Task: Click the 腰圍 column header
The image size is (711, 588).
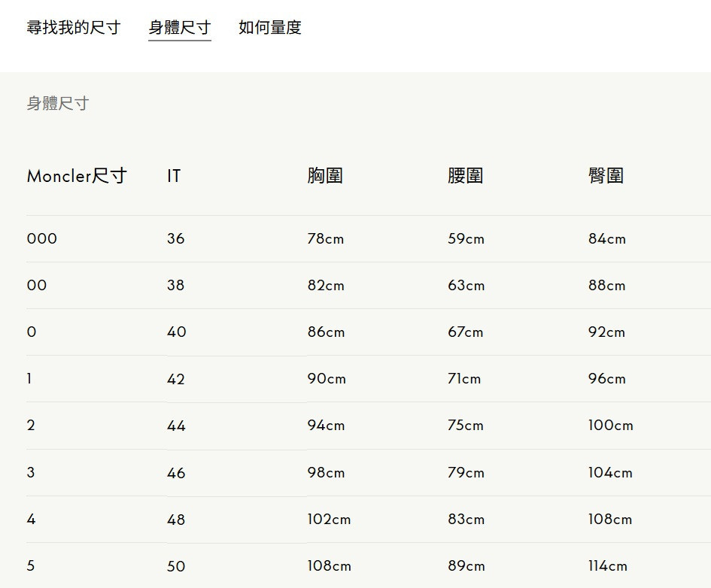Action: [465, 176]
